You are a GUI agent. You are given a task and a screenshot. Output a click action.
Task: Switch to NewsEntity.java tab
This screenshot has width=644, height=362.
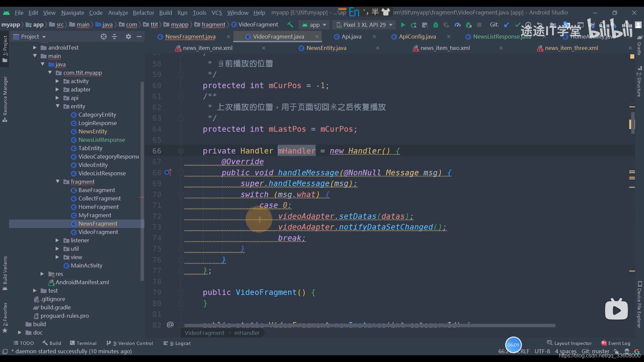pos(326,48)
